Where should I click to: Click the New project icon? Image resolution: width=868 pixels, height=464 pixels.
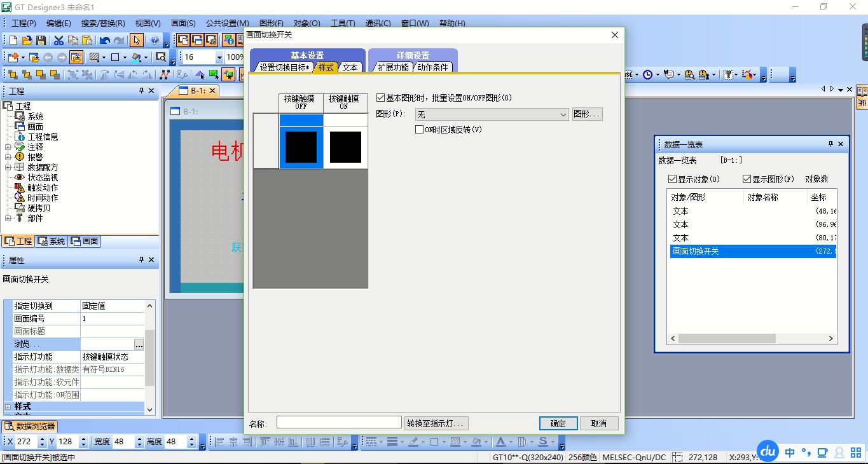[x=13, y=40]
